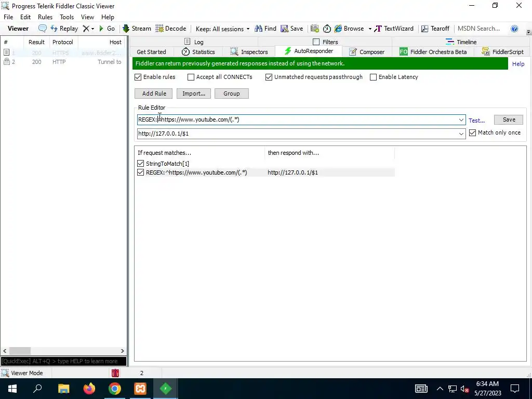532x399 pixels.
Task: Open Keep: All sessions dropdown
Action: pos(222,29)
